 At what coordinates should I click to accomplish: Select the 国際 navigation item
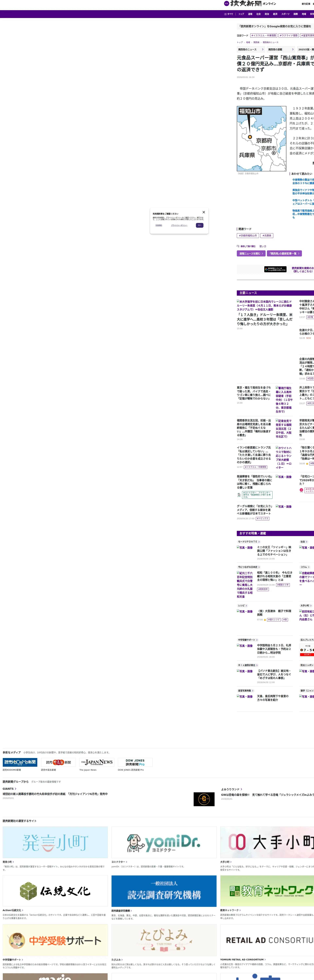295,14
